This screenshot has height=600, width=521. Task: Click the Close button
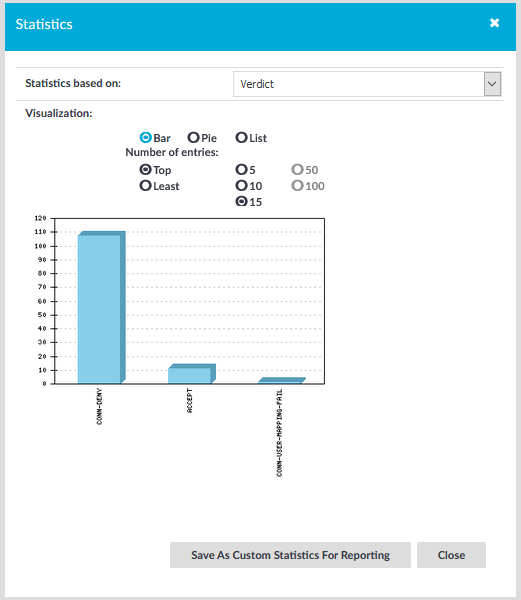pyautogui.click(x=451, y=555)
